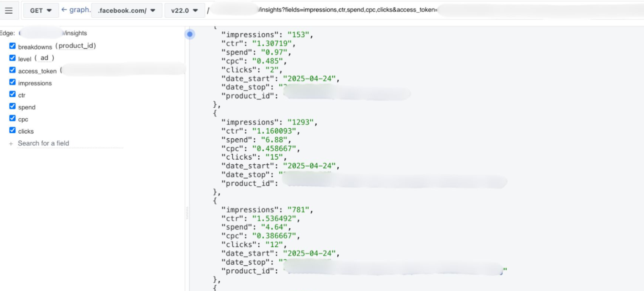Click the panel divider resize handle
Viewport: 644px width, 291px height.
[x=187, y=213]
